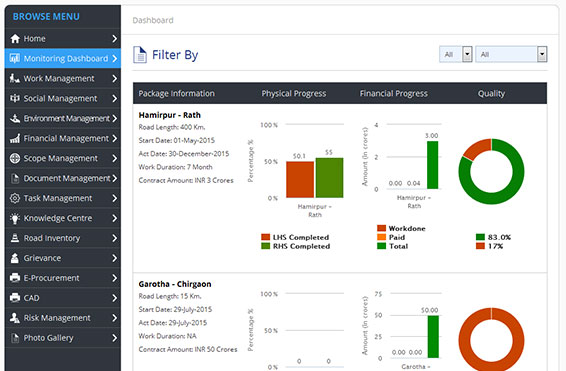
Task: Click 'Contract Amount: INR 3 Crores' text
Action: 186,180
